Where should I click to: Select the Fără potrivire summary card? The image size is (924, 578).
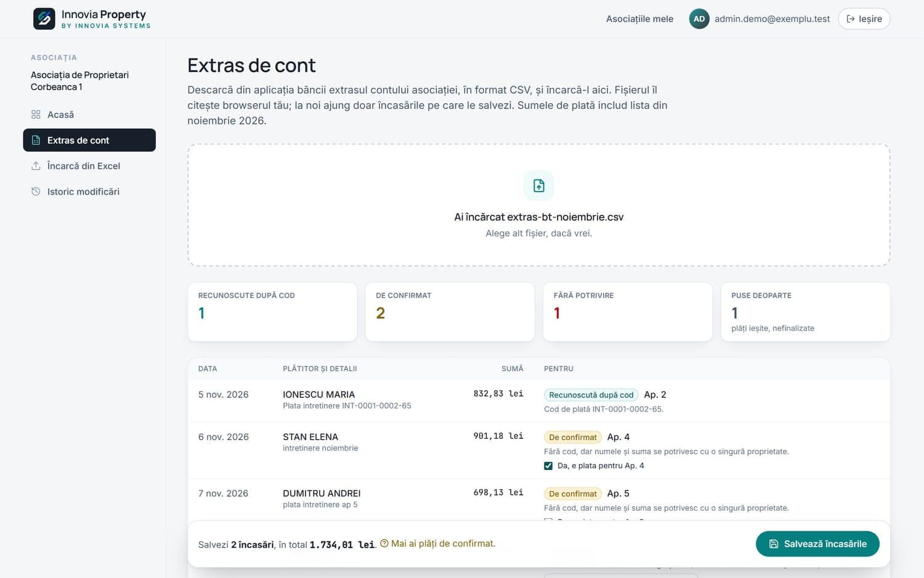tap(628, 312)
